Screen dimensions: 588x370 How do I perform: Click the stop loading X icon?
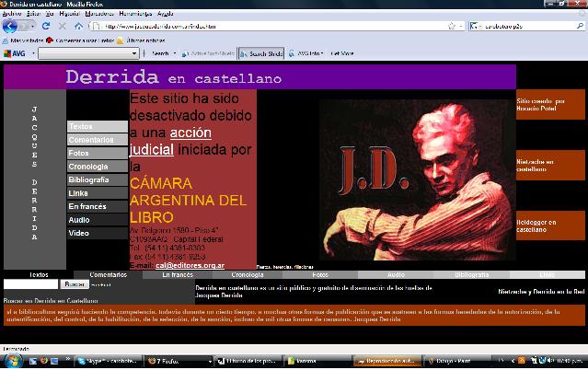tap(63, 26)
